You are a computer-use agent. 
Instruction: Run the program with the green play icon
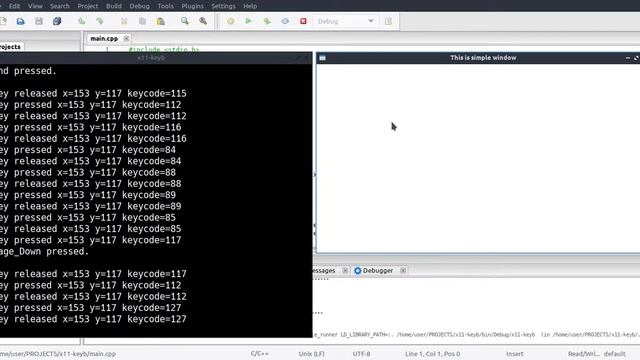tap(248, 21)
